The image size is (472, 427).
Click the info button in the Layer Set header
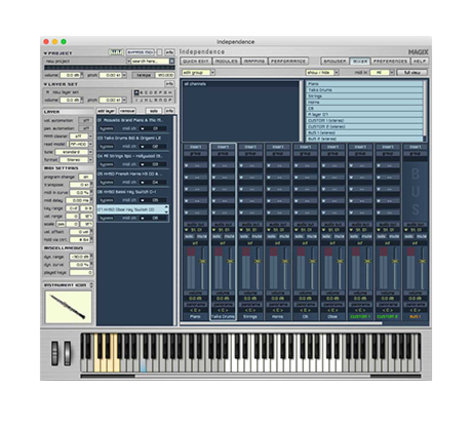click(170, 84)
